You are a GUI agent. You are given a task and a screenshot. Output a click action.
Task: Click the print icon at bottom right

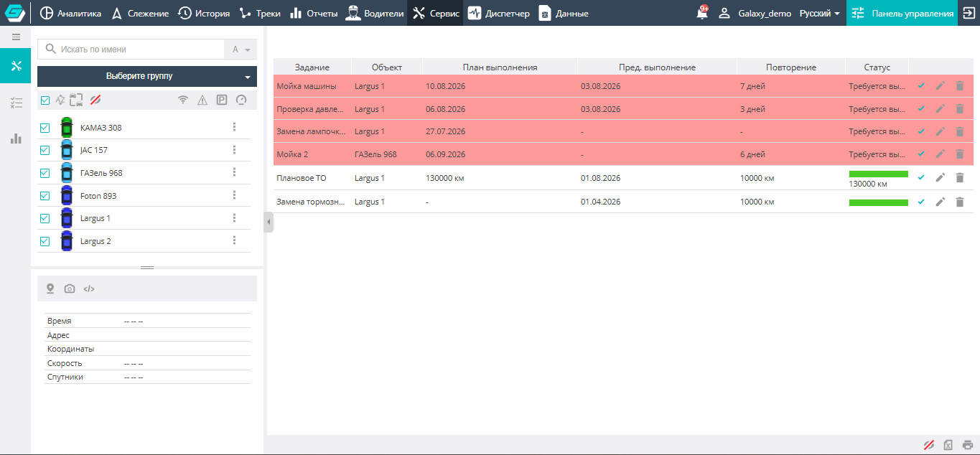(968, 445)
